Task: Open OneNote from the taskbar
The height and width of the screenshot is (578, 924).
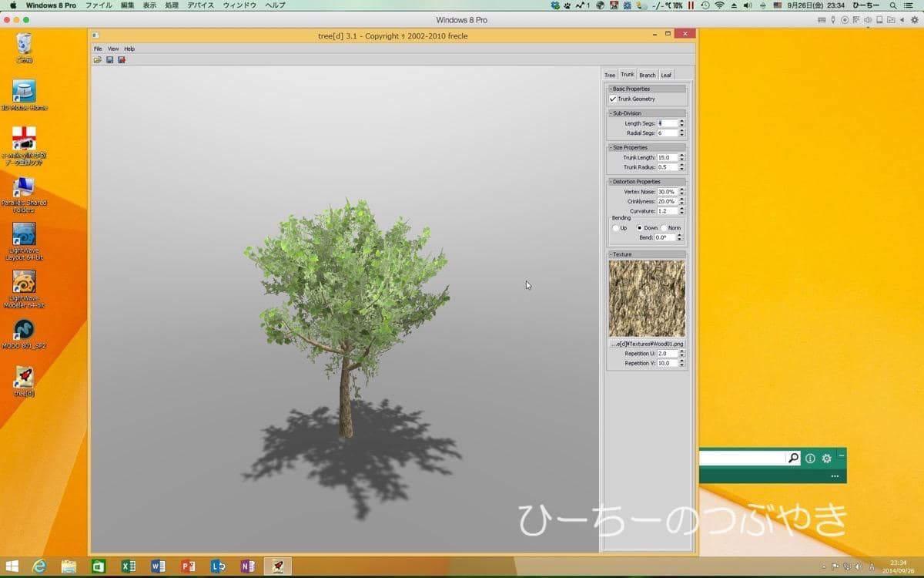Action: [x=247, y=566]
